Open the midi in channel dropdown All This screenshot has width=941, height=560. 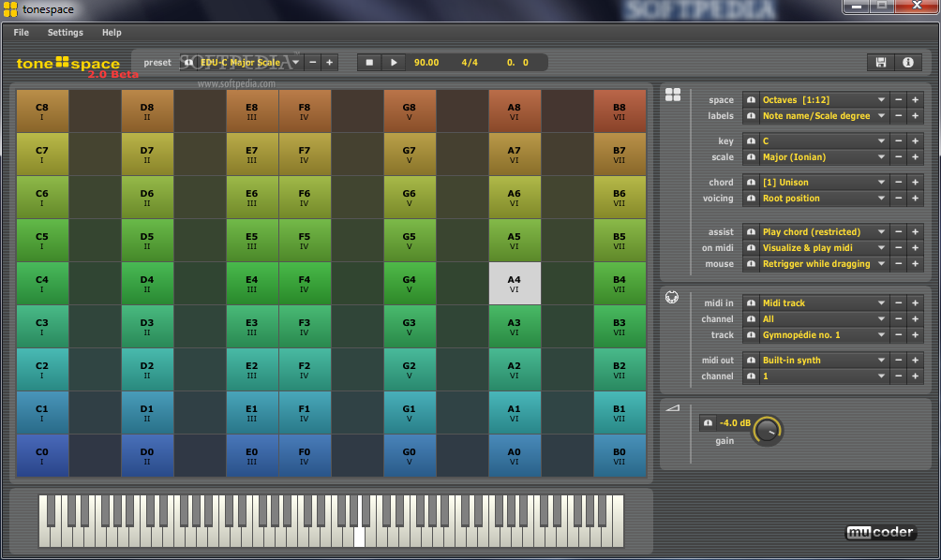click(x=823, y=319)
